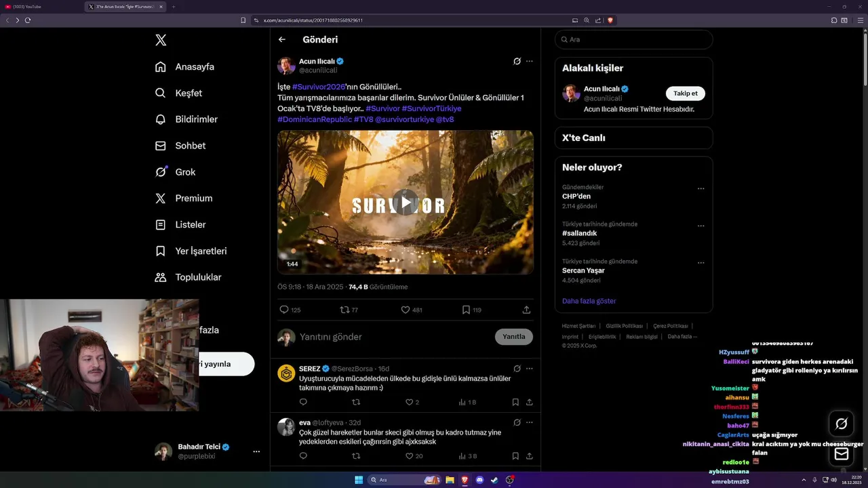This screenshot has width=868, height=488.
Task: Open more options for #sallandık trend
Action: (701, 226)
